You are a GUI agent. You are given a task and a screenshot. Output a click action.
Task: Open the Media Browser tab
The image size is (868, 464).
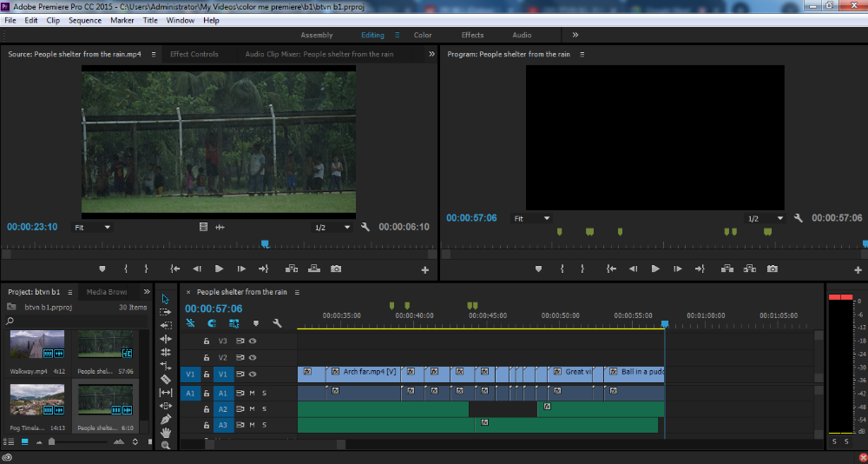point(106,292)
